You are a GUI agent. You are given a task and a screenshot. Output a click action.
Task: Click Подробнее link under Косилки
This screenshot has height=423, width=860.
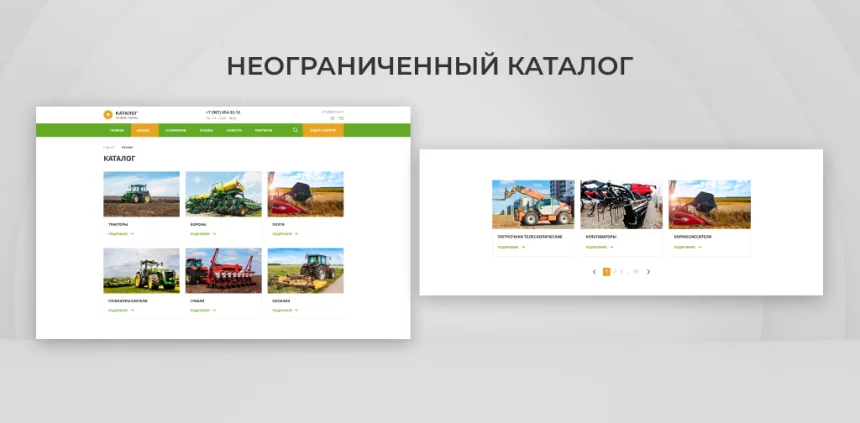pyautogui.click(x=284, y=310)
